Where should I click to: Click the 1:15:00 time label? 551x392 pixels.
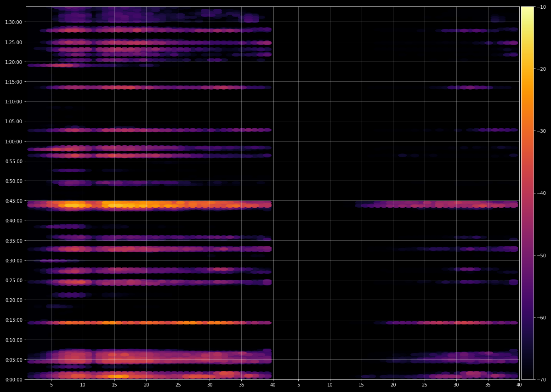click(14, 82)
